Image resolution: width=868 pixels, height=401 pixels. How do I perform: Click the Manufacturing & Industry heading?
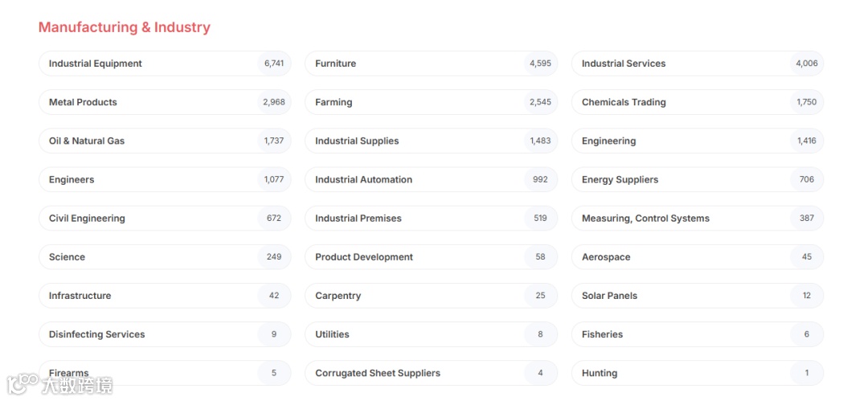125,27
